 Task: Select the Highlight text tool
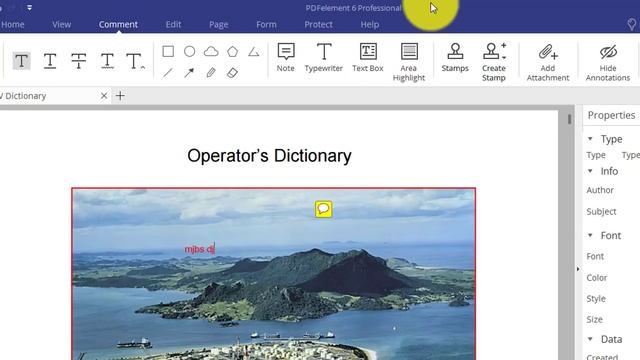point(21,61)
